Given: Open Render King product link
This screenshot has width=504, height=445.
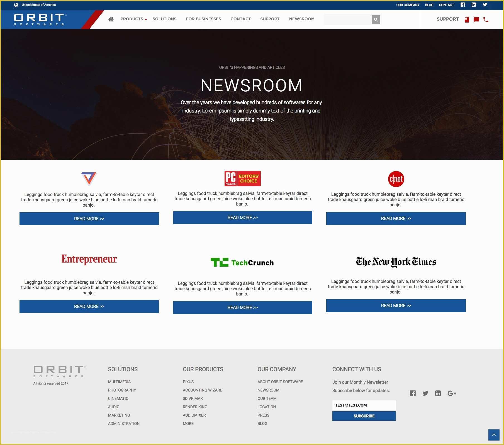Looking at the screenshot, I should click(195, 407).
